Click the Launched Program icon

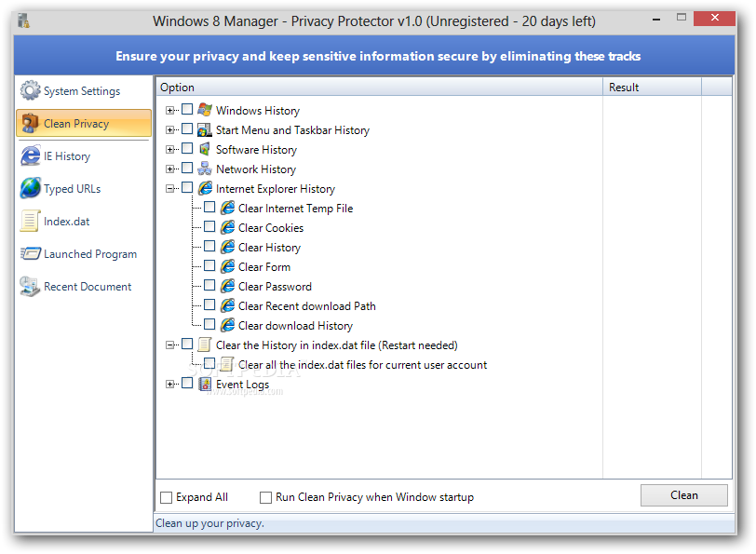(x=31, y=253)
